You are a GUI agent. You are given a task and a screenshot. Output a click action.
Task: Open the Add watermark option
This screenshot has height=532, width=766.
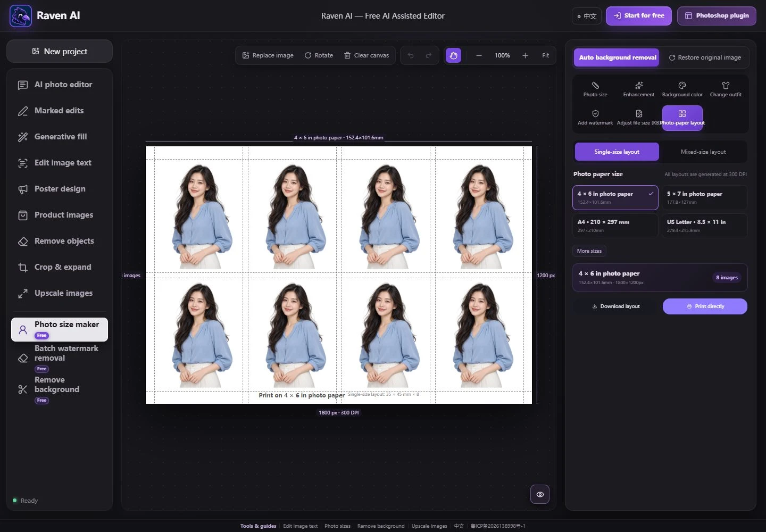pyautogui.click(x=595, y=118)
